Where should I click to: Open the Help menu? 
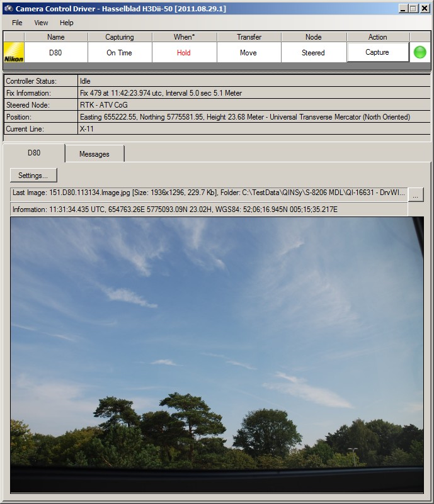point(67,23)
